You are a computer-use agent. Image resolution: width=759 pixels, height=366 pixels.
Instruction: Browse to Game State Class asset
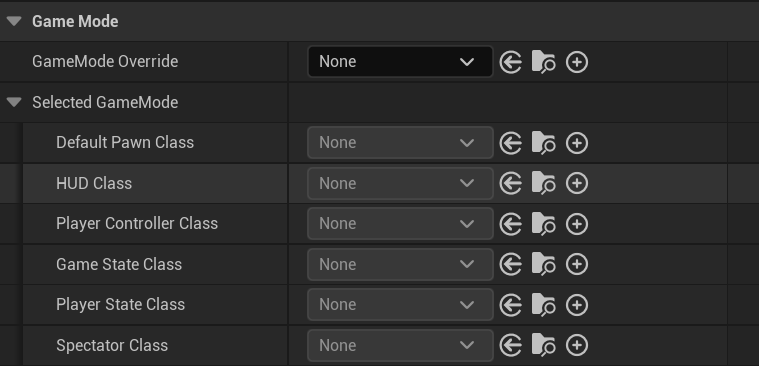click(543, 264)
